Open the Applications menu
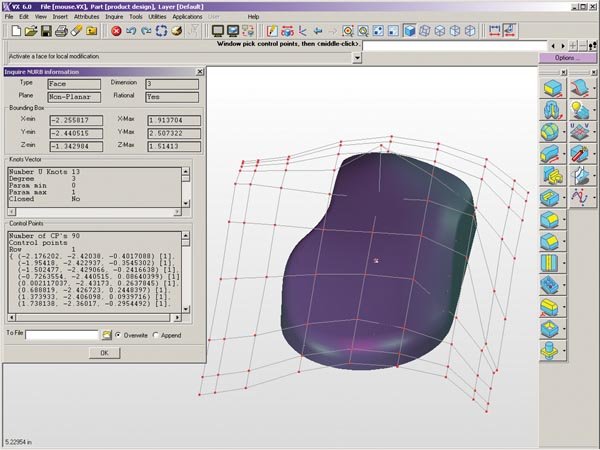This screenshot has height=450, width=600. (187, 16)
